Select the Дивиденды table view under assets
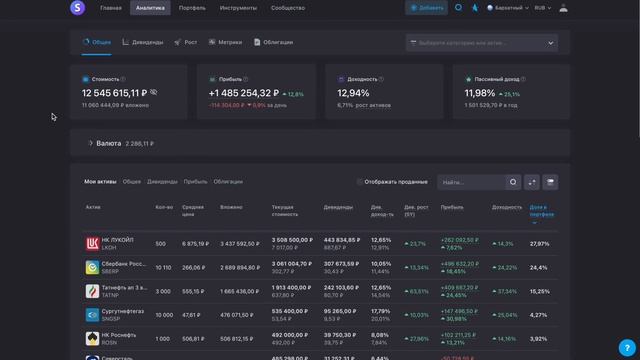The image size is (640, 360). point(162,182)
